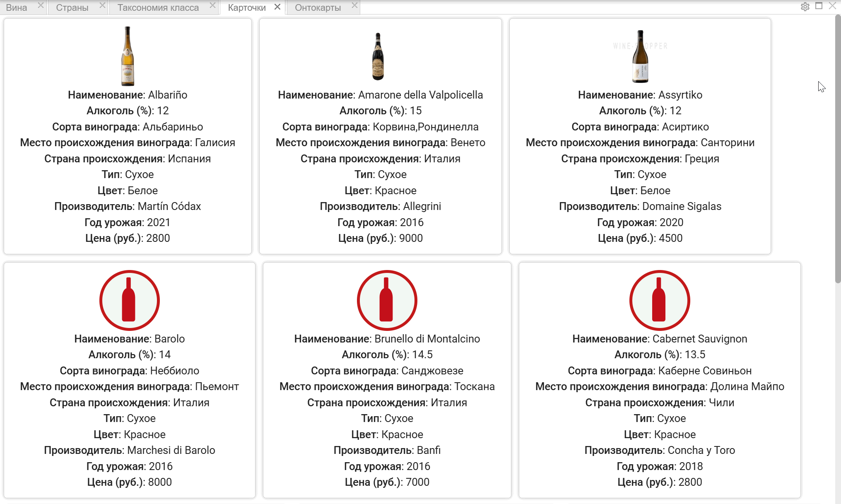Click the producer 'Concha y Toro'
841x504 pixels.
tap(701, 451)
